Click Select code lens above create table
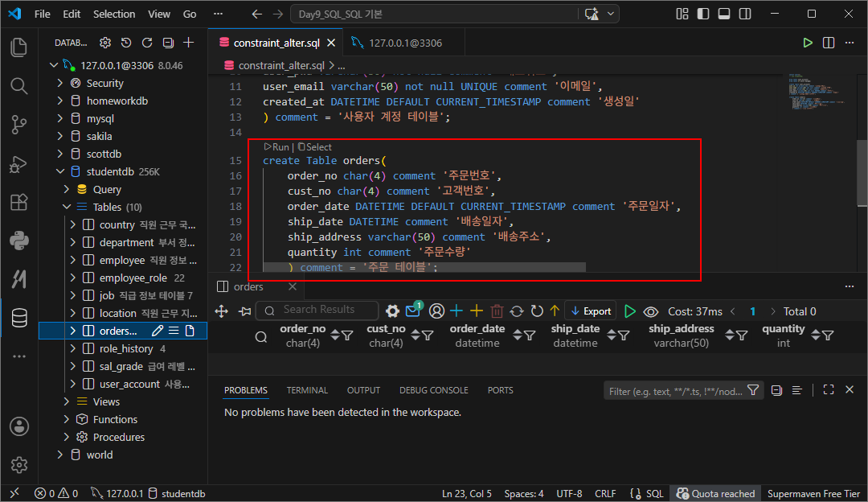The image size is (868, 502). [x=315, y=147]
